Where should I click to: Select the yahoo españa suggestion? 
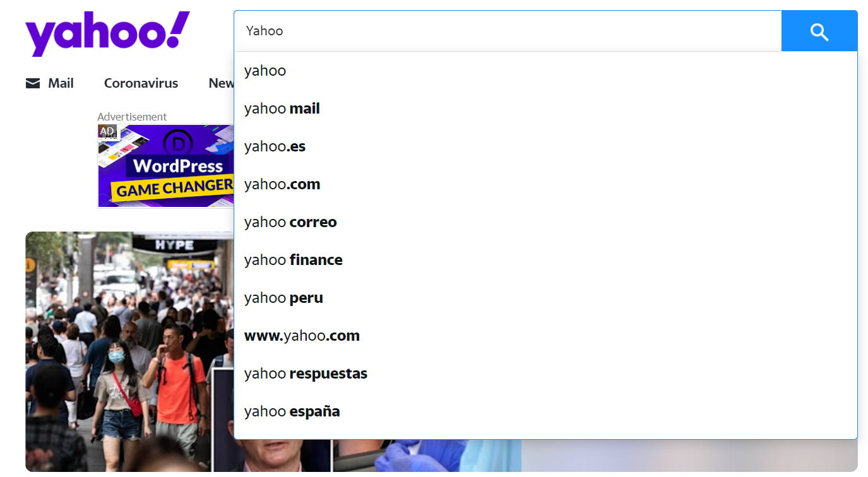point(292,411)
